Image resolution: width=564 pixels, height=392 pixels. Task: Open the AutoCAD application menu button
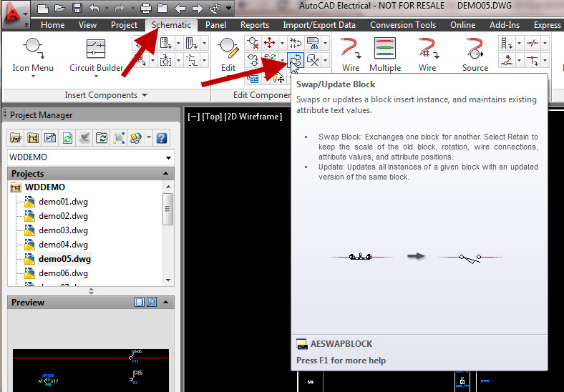click(16, 14)
